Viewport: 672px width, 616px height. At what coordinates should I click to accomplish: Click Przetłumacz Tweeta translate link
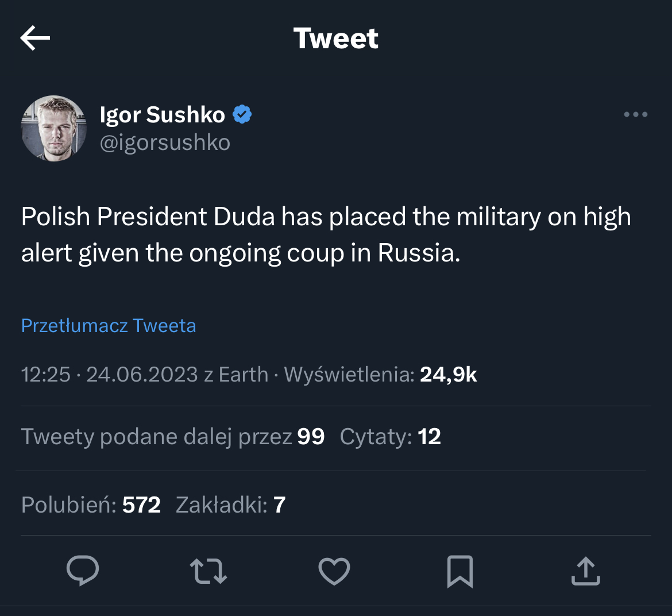click(x=109, y=326)
